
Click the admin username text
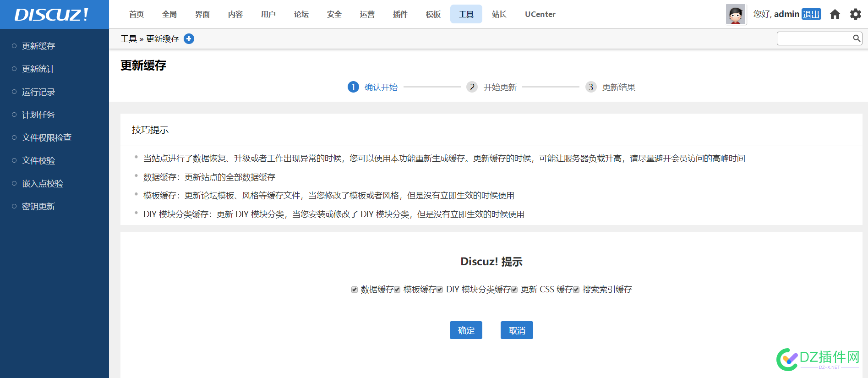pyautogui.click(x=786, y=14)
